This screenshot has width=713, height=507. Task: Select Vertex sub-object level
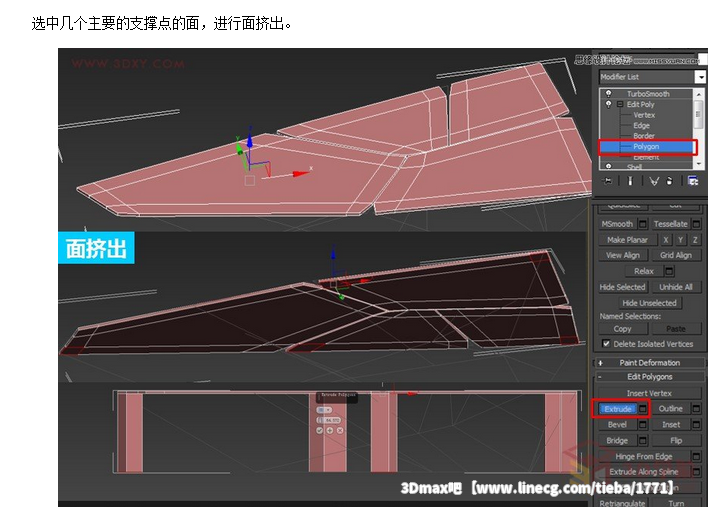pyautogui.click(x=644, y=115)
